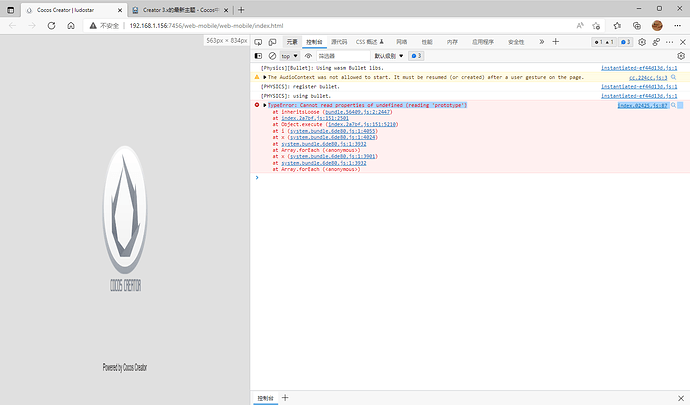
Task: Click the error and warning count badge
Action: click(x=604, y=42)
